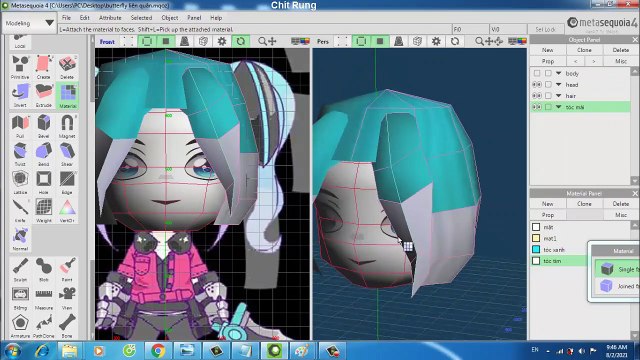Toggle visibility box of body object
The height and width of the screenshot is (360, 640).
click(x=537, y=73)
